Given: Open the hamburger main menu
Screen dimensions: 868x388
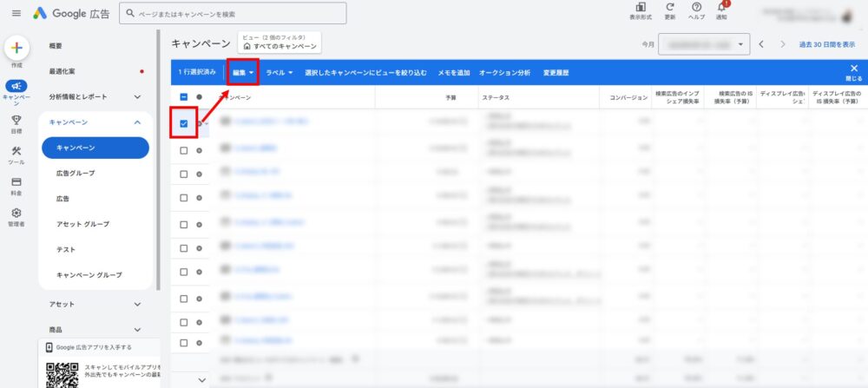Looking at the screenshot, I should click(x=16, y=13).
